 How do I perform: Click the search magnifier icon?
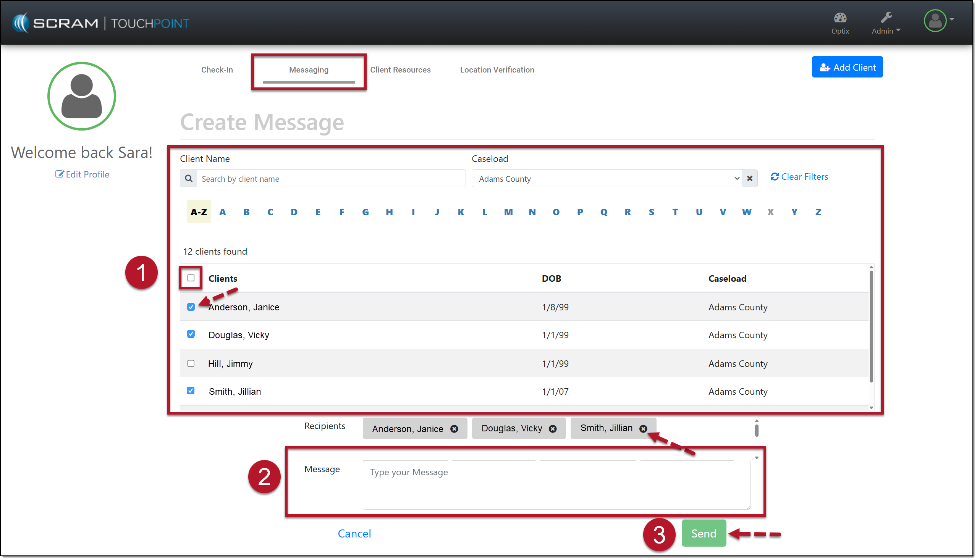pyautogui.click(x=189, y=179)
